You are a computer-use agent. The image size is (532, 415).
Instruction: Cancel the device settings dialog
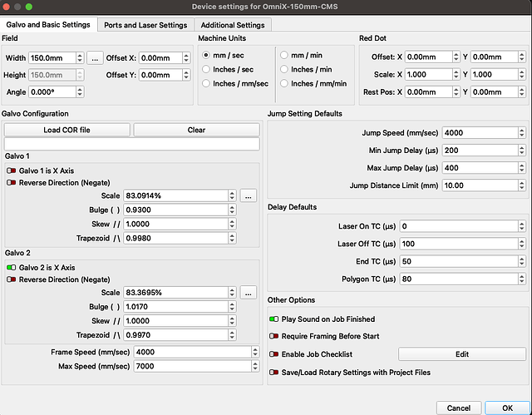459,408
